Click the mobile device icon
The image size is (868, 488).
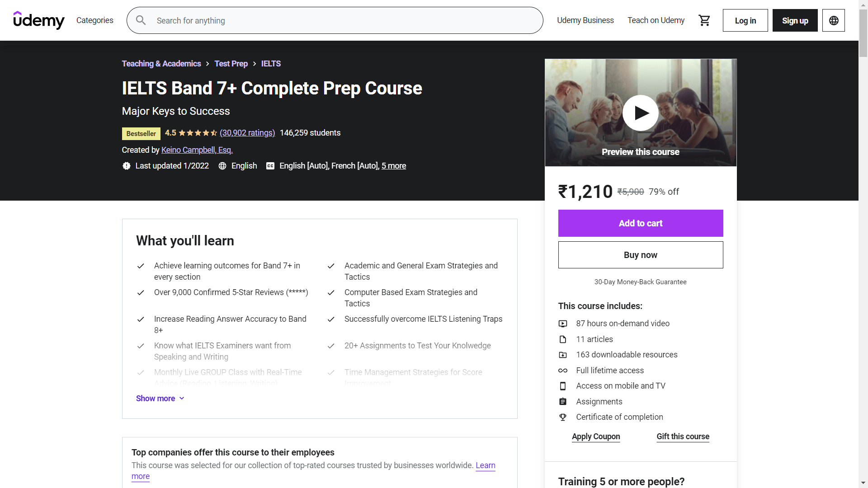[563, 386]
